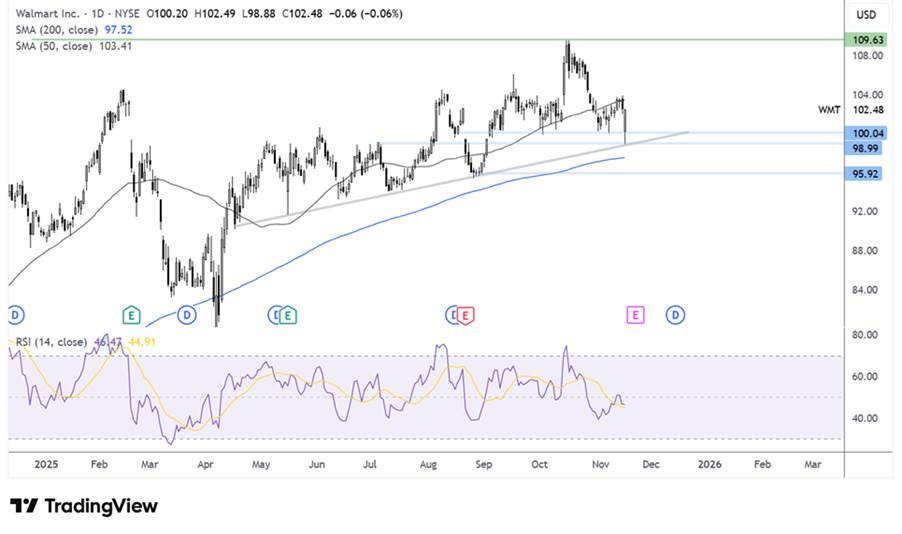902x534 pixels.
Task: Click the 2025 label on time axis
Action: click(x=46, y=464)
